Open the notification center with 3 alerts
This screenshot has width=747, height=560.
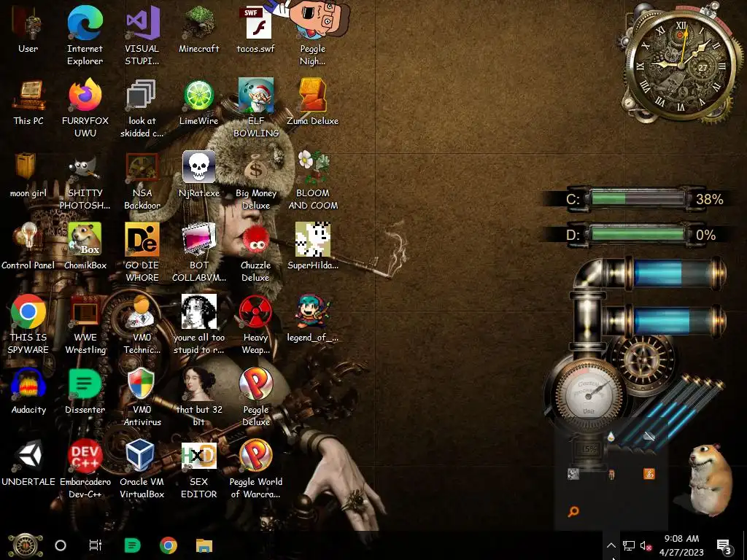click(724, 545)
